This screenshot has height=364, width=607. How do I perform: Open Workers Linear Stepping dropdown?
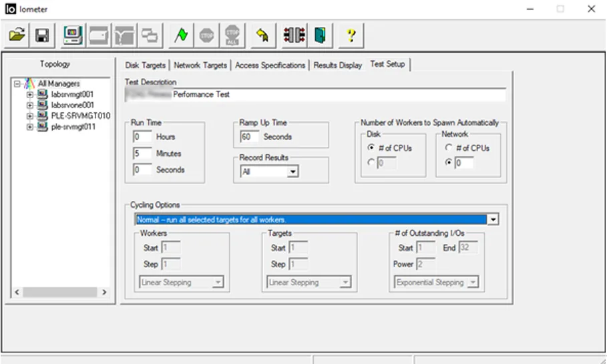218,283
